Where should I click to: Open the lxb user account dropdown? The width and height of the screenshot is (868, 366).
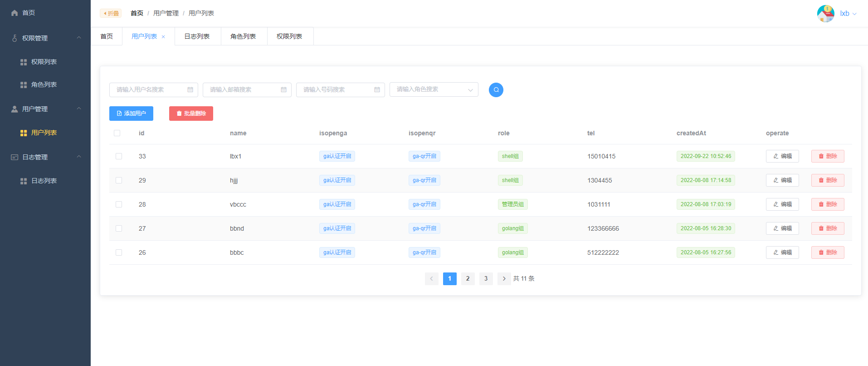848,14
